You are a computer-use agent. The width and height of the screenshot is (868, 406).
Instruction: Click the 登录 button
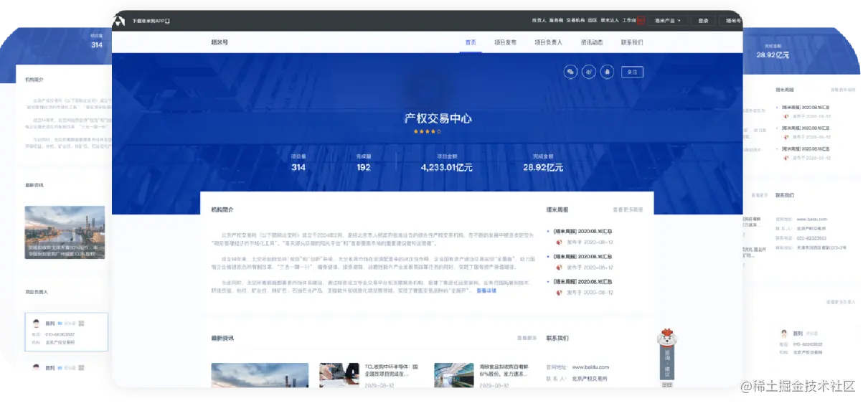(703, 21)
